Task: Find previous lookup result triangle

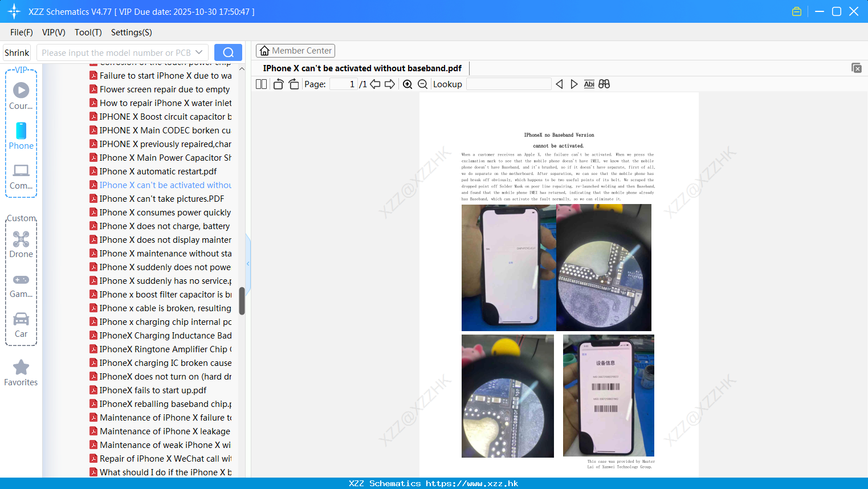Action: (x=559, y=84)
